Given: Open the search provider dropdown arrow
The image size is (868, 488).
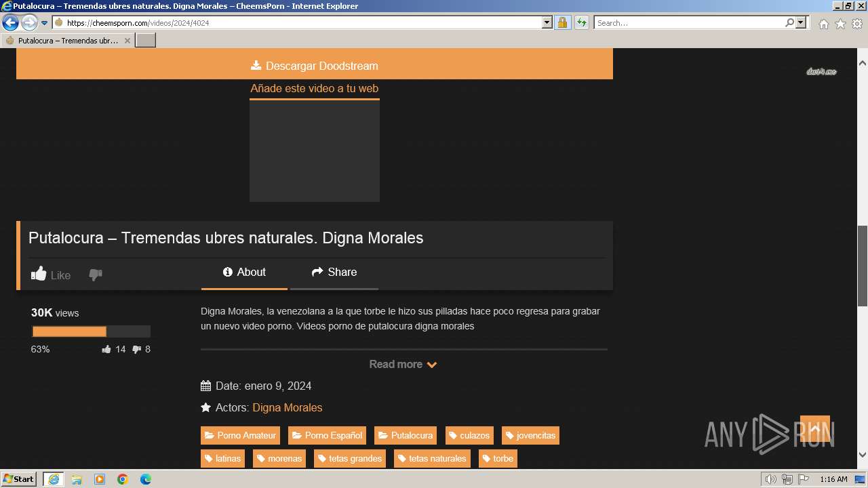Looking at the screenshot, I should (x=801, y=22).
